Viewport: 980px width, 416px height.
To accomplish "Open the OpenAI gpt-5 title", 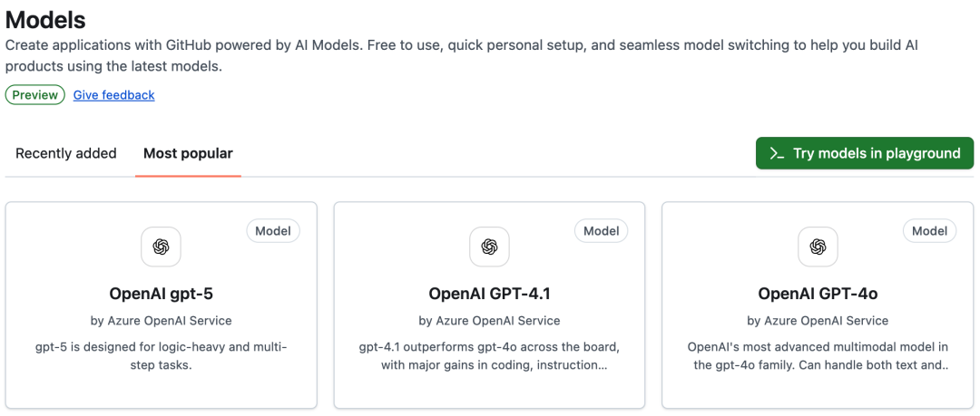I will click(161, 294).
